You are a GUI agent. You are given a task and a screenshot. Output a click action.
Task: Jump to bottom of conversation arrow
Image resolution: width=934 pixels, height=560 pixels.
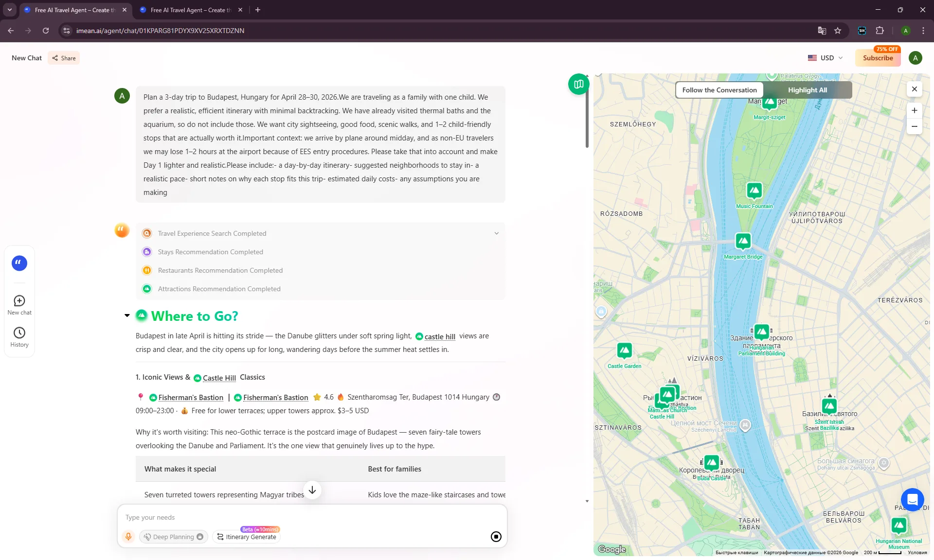tap(312, 490)
